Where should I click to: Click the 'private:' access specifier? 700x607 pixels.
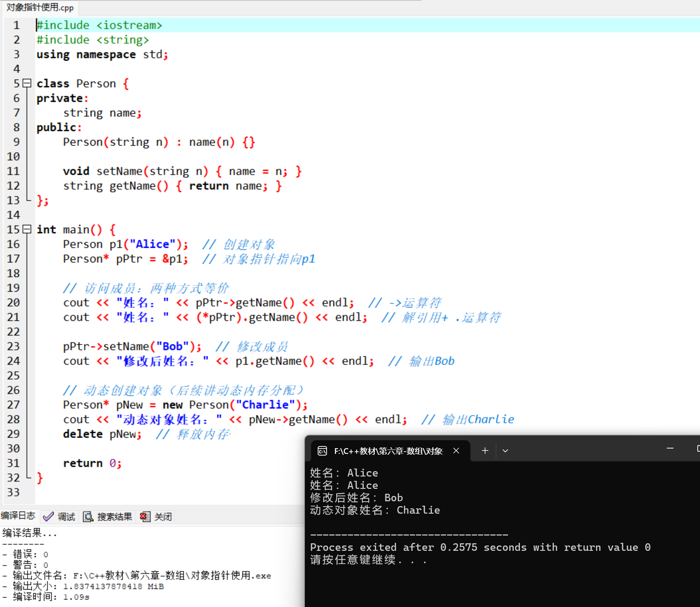click(62, 98)
